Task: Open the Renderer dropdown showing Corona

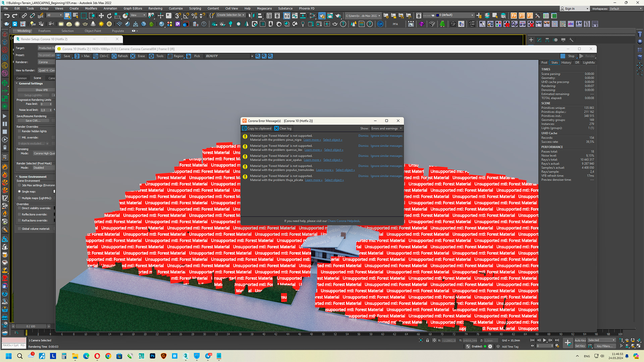Action: pyautogui.click(x=46, y=62)
